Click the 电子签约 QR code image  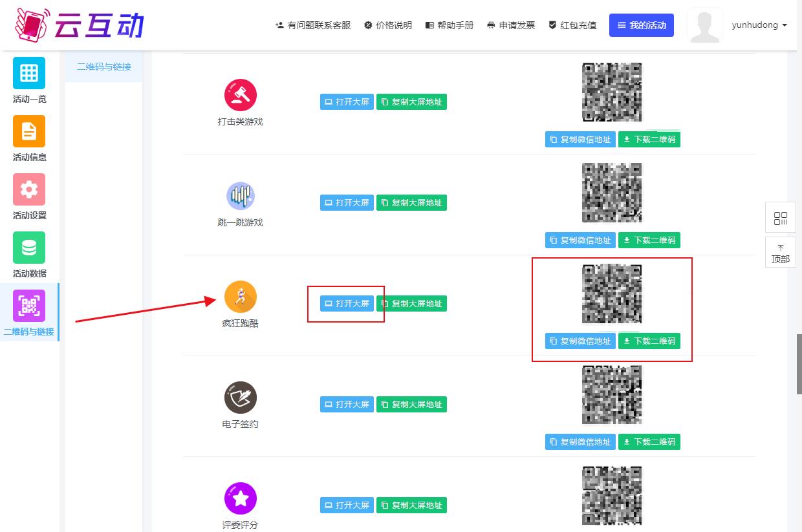tap(612, 395)
